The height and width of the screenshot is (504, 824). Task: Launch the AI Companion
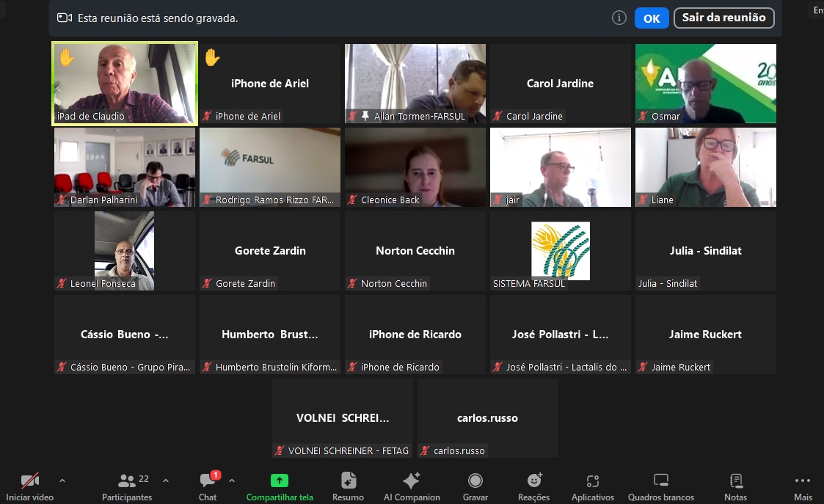pyautogui.click(x=412, y=481)
